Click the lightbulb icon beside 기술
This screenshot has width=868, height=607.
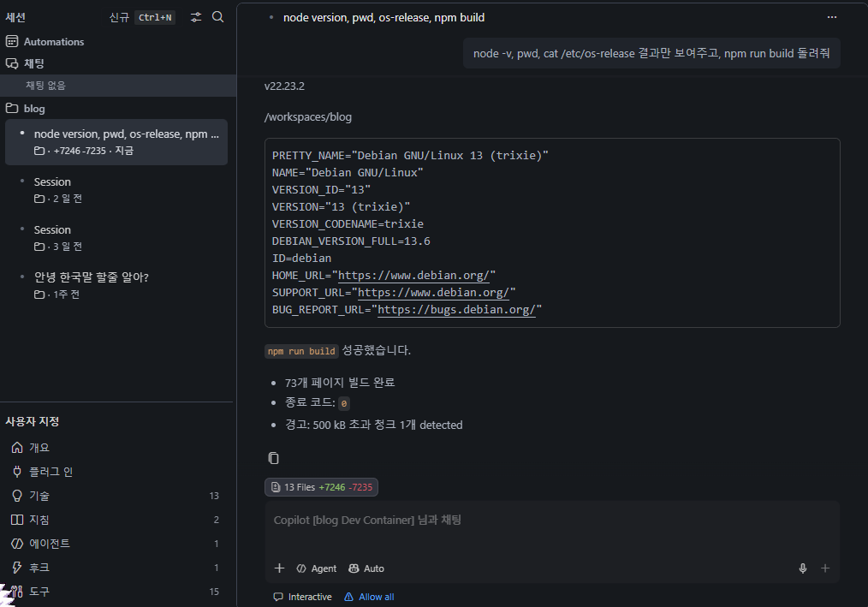point(17,496)
